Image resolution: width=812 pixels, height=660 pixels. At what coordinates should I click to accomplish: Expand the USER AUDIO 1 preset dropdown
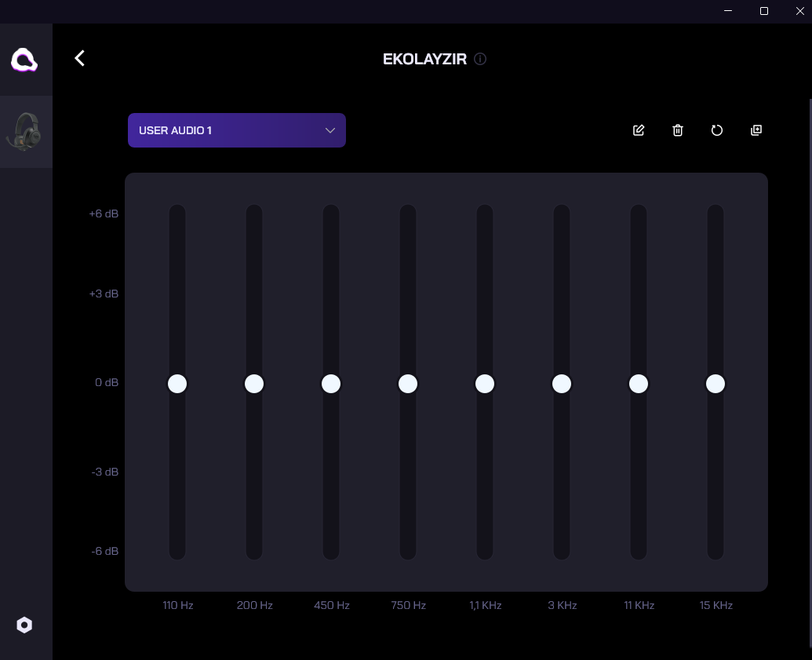[237, 130]
